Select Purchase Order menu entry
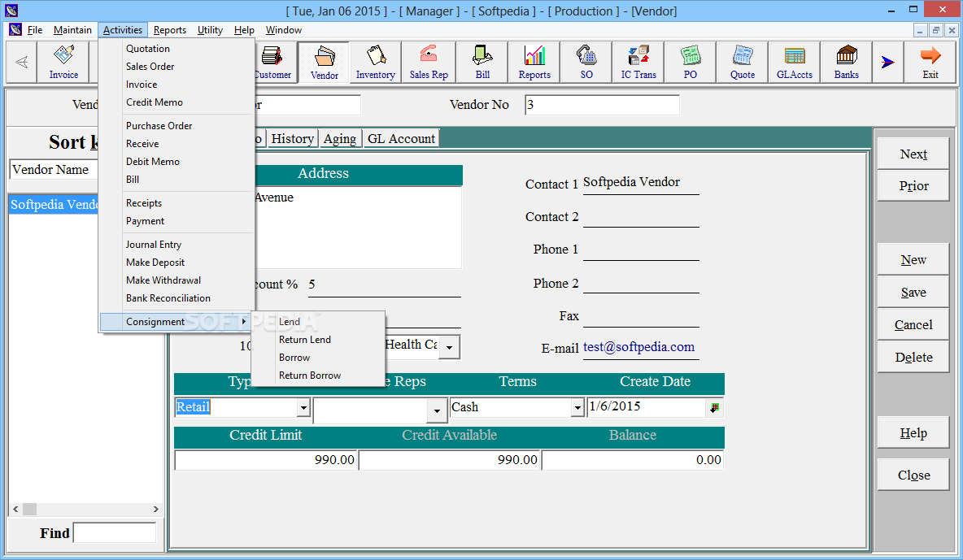This screenshot has height=560, width=963. click(177, 125)
